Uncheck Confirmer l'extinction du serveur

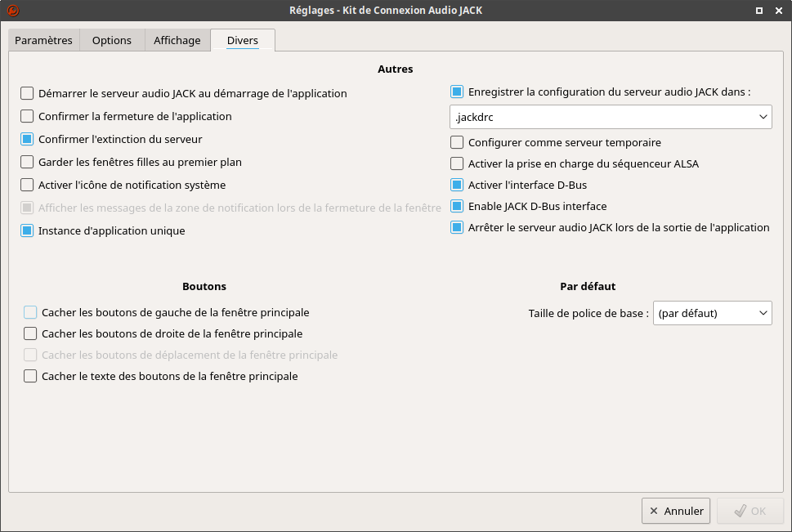pyautogui.click(x=28, y=139)
